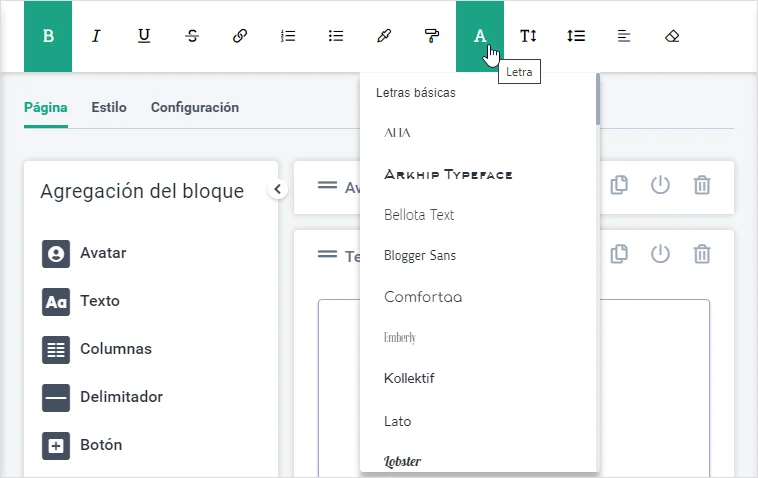
Task: Insert a bulleted list
Action: coord(336,36)
